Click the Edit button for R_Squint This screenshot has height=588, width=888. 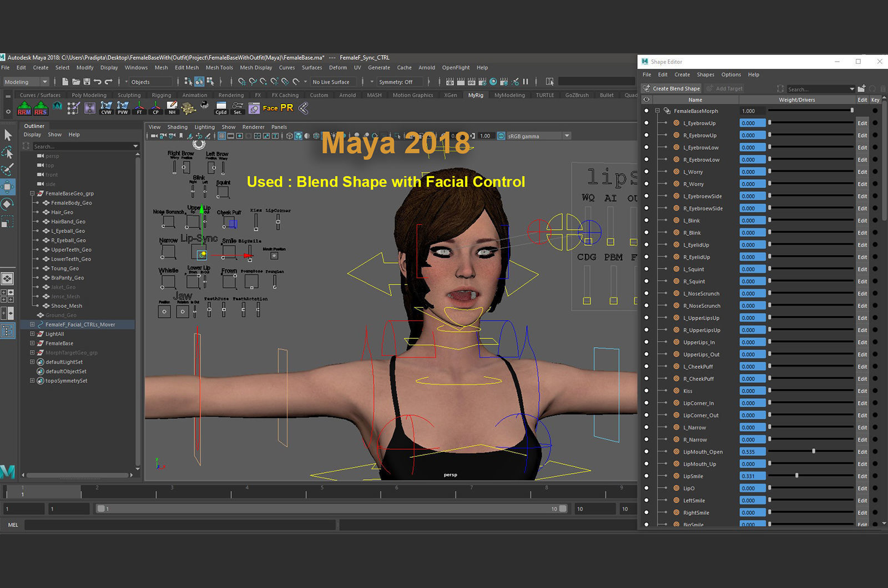(862, 281)
